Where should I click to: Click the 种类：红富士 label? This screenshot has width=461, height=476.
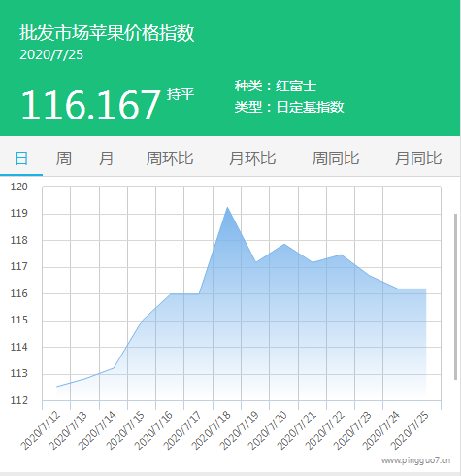click(x=276, y=85)
